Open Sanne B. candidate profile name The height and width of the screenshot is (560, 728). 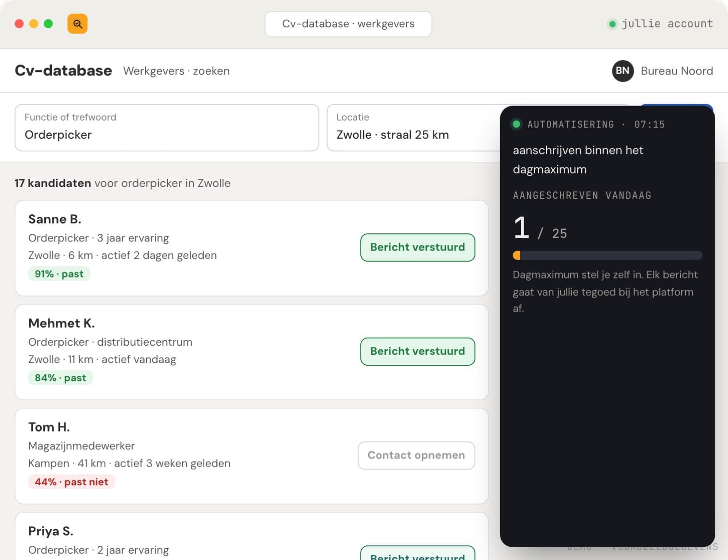[55, 219]
